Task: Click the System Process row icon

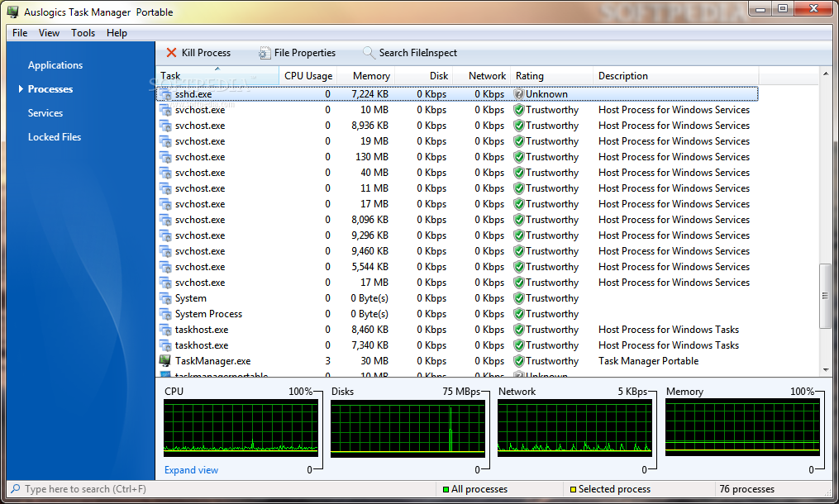Action: [x=166, y=313]
